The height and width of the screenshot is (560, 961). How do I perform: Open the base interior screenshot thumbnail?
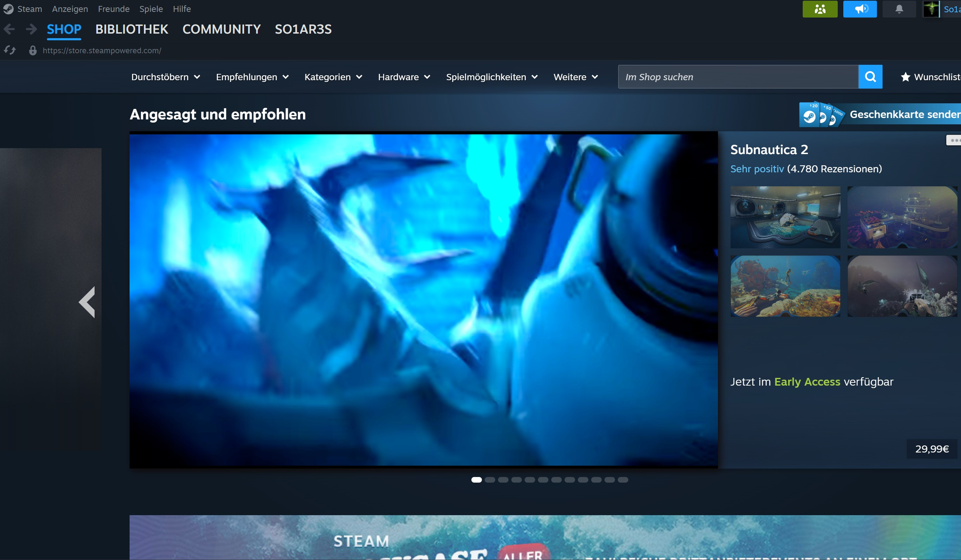point(785,217)
